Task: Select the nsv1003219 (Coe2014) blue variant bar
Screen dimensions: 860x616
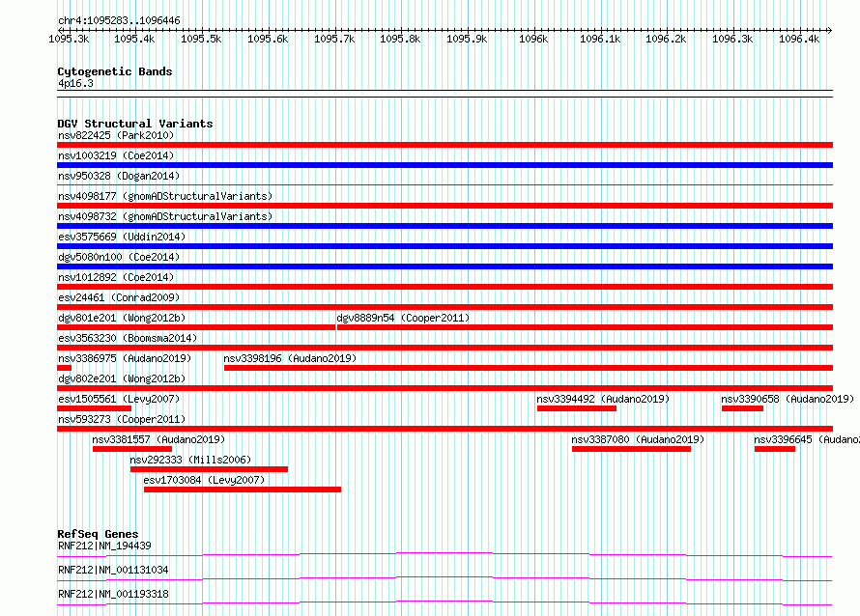Action: point(444,165)
